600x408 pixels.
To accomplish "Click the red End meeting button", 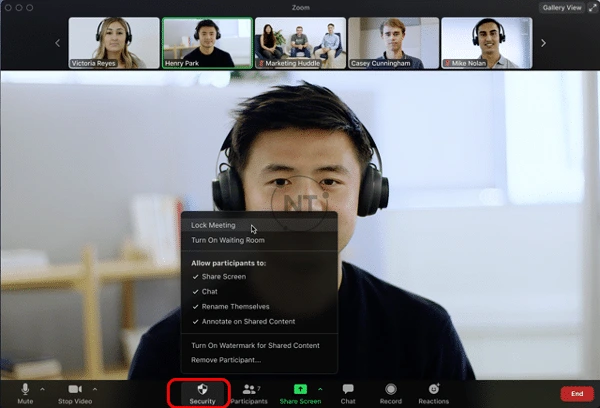I will 577,393.
